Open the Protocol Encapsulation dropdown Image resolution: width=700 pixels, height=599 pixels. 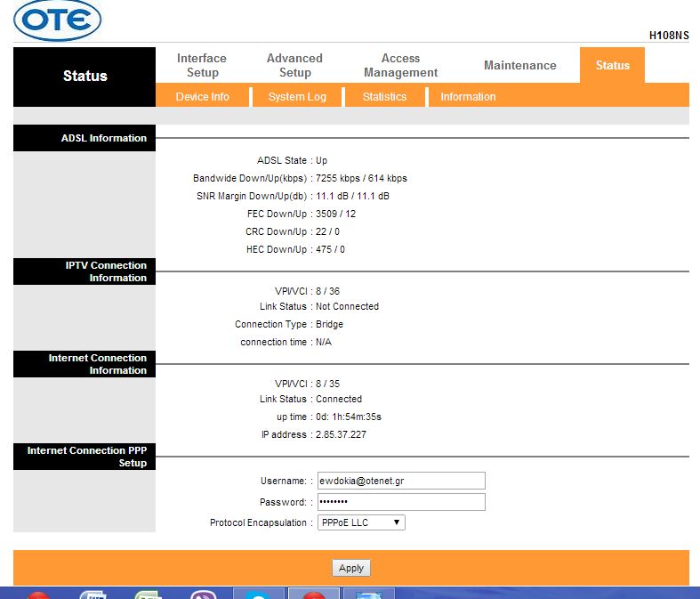click(x=361, y=522)
